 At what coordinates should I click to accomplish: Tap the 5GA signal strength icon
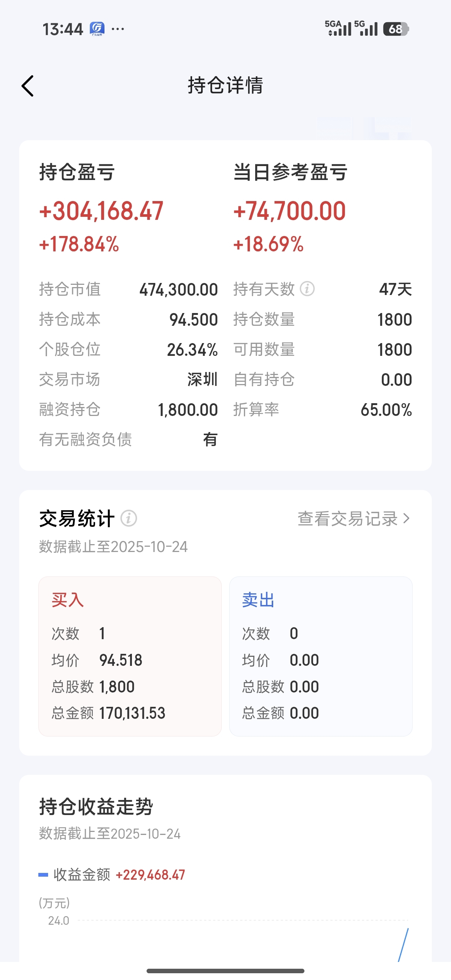[x=338, y=29]
